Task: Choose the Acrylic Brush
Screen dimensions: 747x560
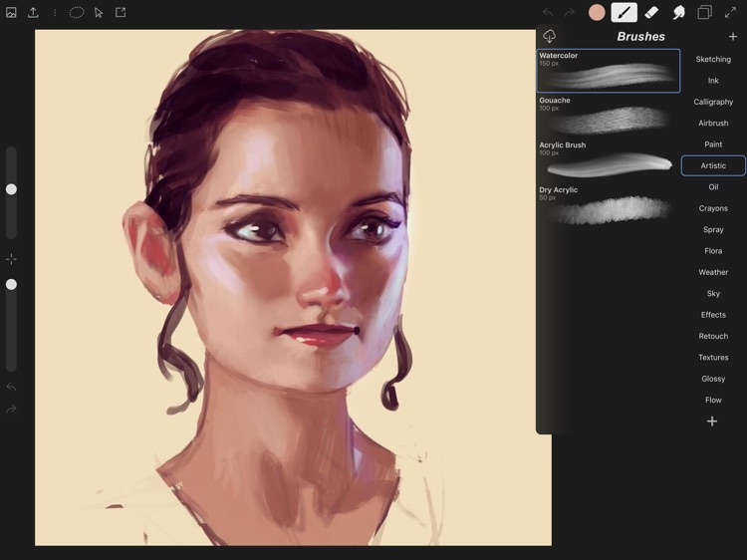Action: [x=609, y=159]
